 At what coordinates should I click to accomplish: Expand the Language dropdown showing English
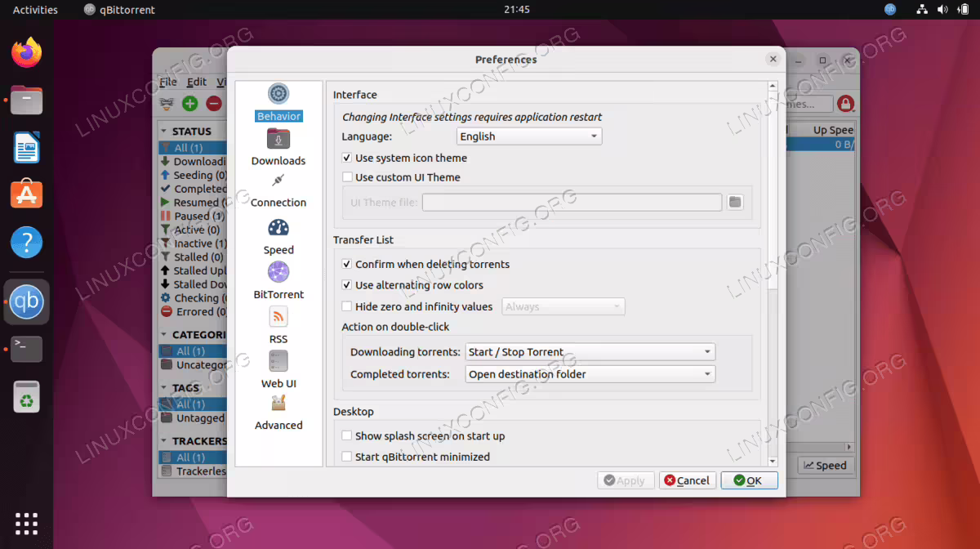(x=529, y=136)
